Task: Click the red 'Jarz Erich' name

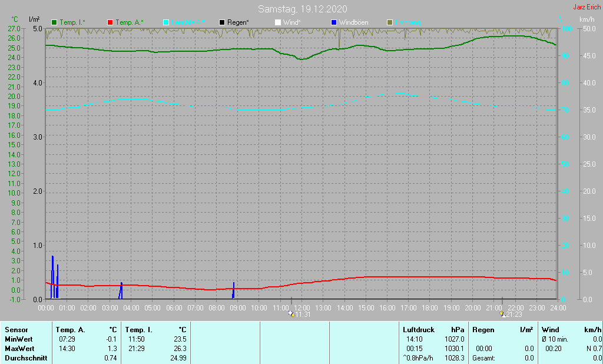Action: coord(587,7)
